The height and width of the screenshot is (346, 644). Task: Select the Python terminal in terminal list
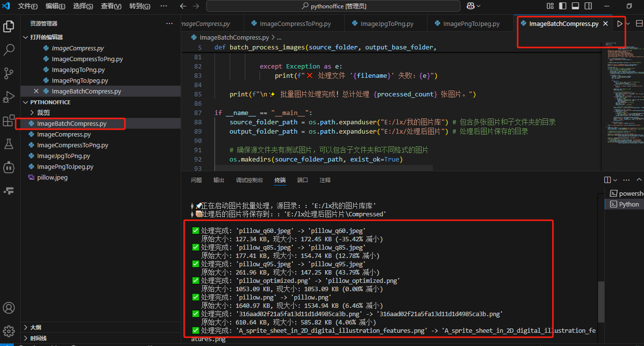[x=624, y=204]
